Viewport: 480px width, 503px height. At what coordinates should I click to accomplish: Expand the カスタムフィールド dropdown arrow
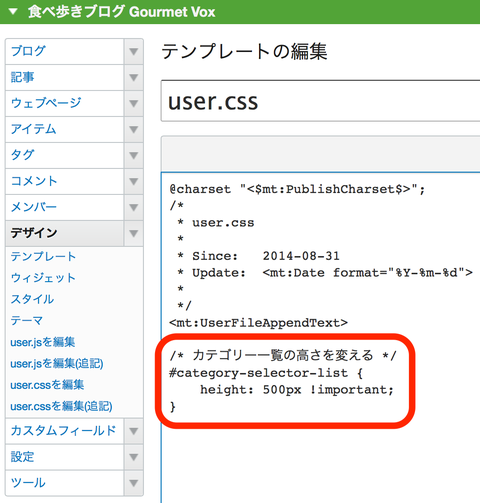(x=134, y=431)
